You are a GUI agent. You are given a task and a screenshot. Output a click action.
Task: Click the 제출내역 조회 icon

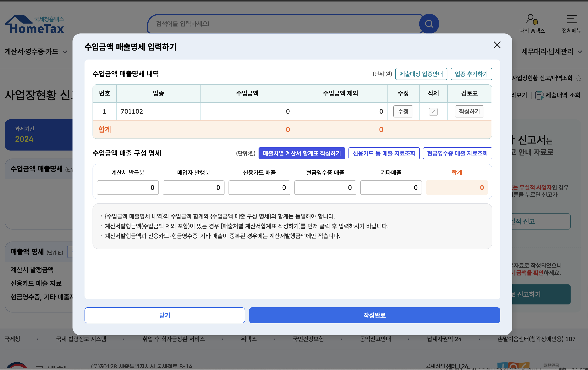pos(539,95)
